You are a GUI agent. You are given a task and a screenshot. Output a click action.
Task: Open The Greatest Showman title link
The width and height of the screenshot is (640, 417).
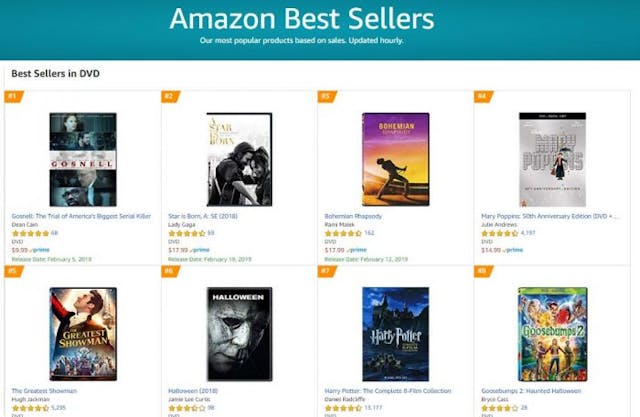(41, 390)
